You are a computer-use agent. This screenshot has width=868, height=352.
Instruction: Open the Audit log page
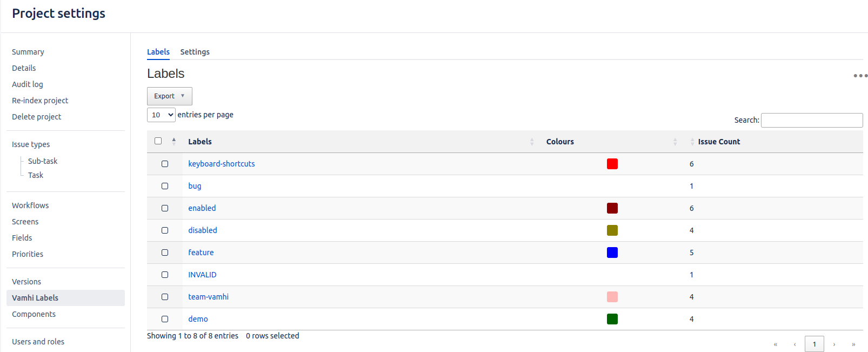point(28,84)
